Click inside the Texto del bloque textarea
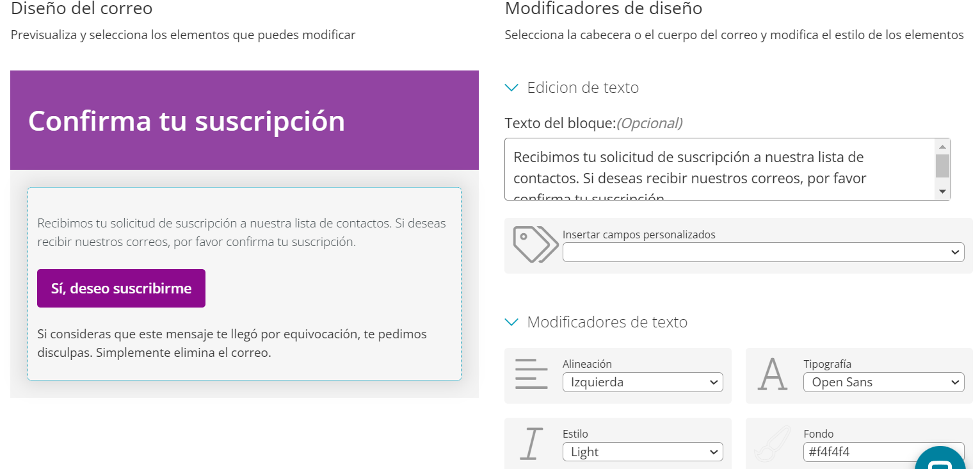980x469 pixels. tap(719, 169)
